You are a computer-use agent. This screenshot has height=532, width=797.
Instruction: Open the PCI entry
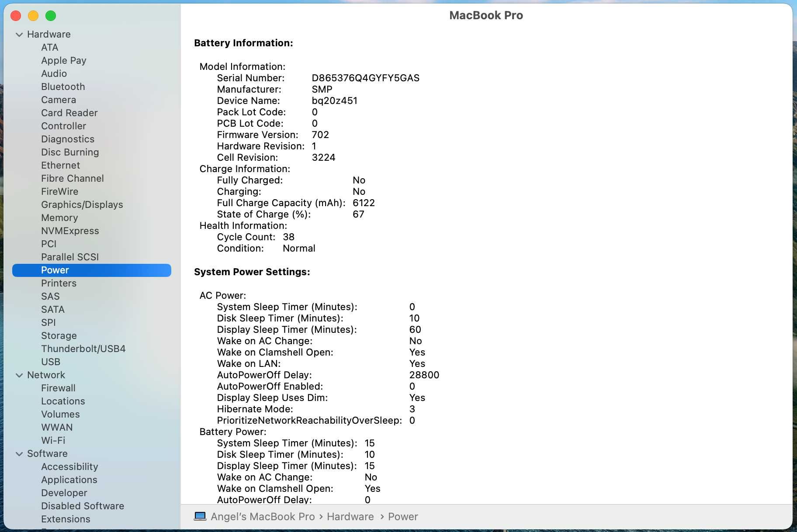pyautogui.click(x=49, y=244)
